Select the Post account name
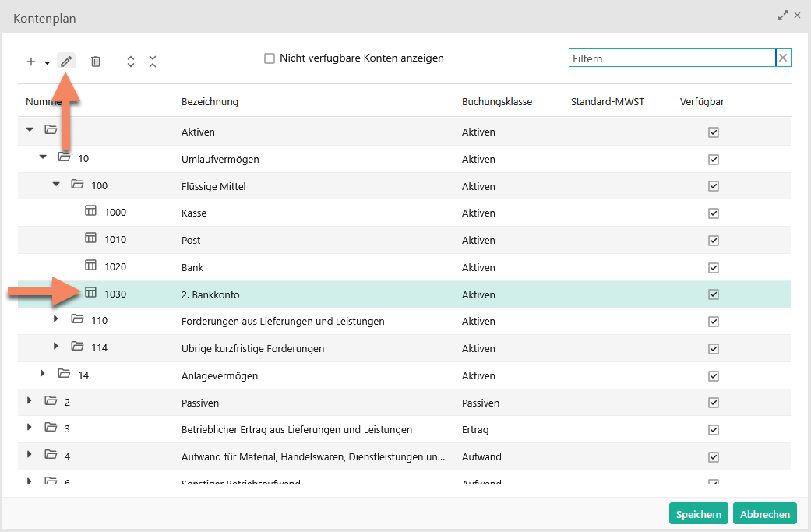811x532 pixels. click(190, 241)
